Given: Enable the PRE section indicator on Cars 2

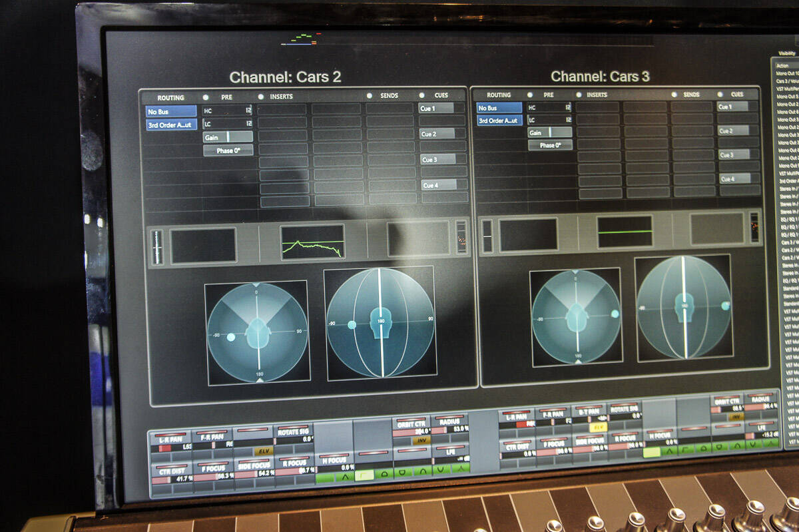Looking at the screenshot, I should [x=206, y=97].
